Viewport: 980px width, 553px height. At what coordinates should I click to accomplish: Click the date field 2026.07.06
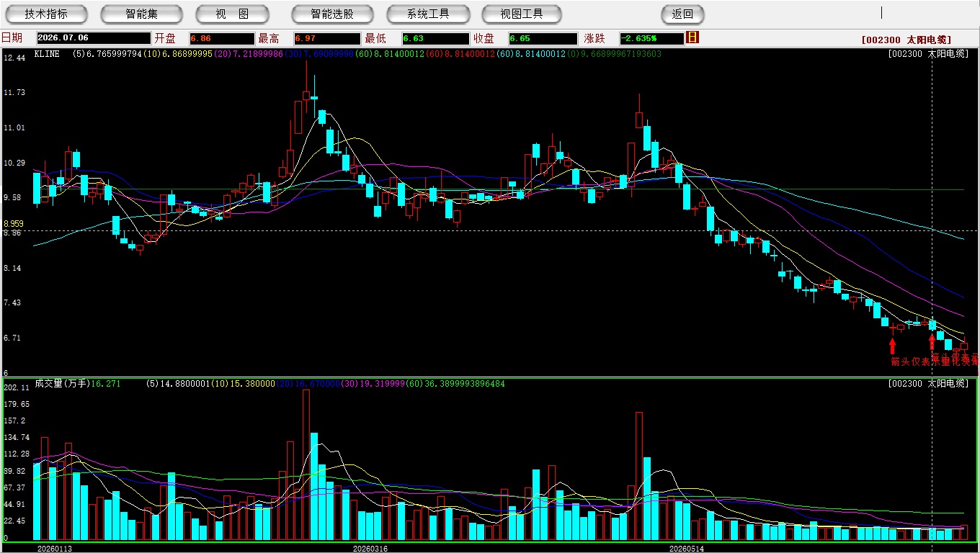coord(94,38)
